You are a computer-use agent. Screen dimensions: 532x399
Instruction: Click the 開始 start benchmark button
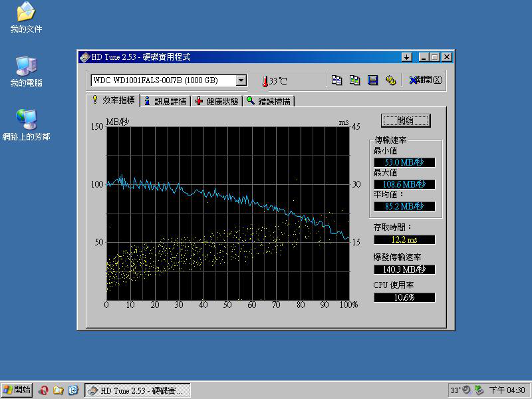(406, 120)
